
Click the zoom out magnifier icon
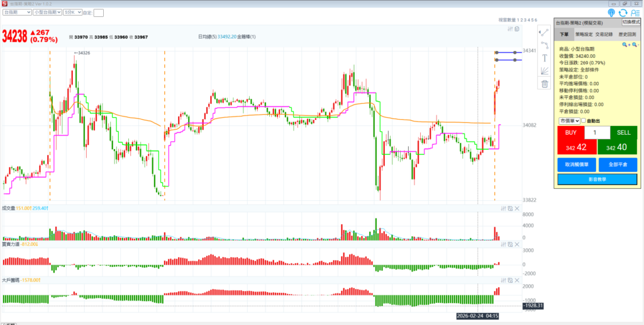point(635,45)
